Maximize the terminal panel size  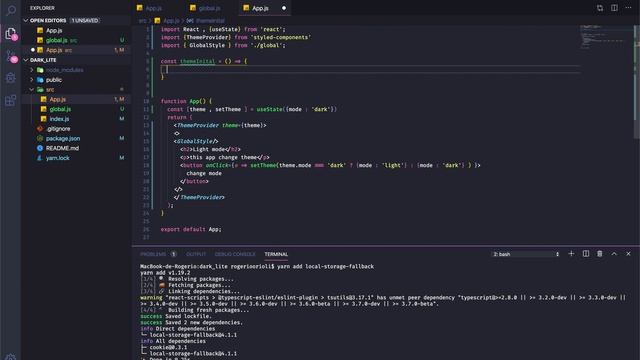click(x=614, y=254)
